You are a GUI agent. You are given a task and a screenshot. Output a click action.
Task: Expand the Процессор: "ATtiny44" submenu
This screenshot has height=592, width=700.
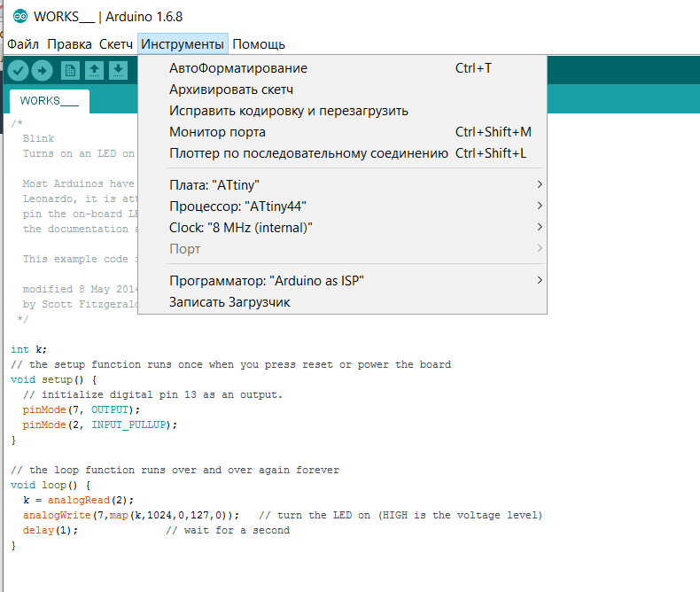coord(342,206)
